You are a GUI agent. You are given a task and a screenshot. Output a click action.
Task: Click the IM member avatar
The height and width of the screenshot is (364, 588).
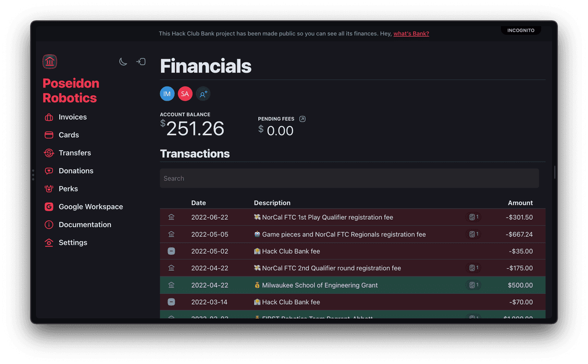coord(167,94)
